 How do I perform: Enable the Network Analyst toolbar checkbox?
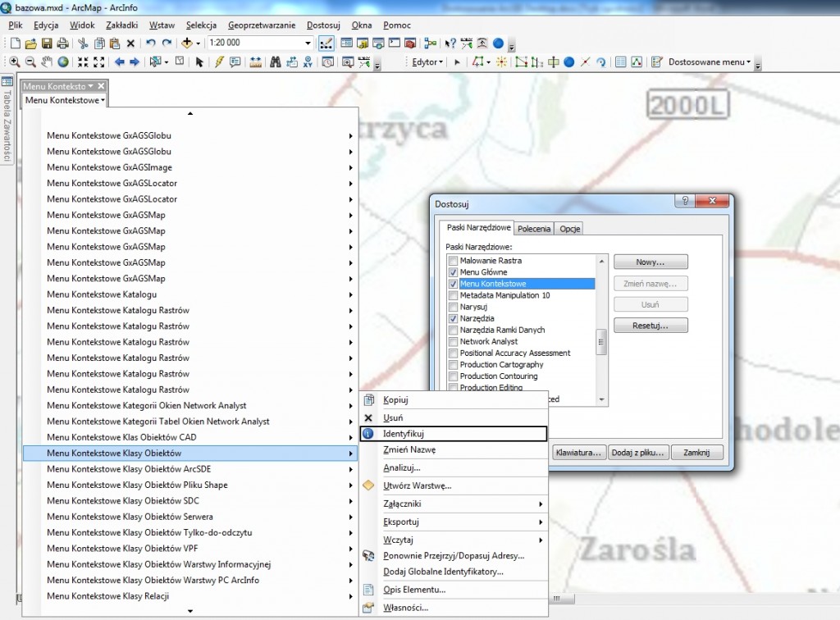pyautogui.click(x=453, y=342)
